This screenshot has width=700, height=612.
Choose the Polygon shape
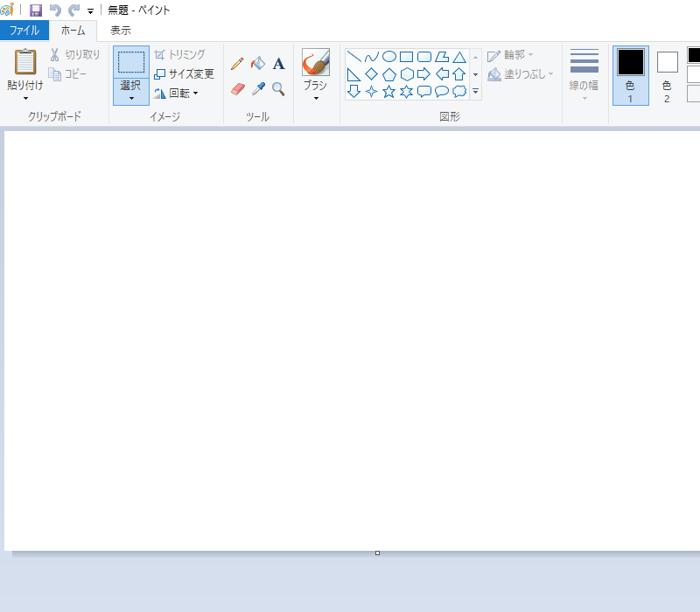(x=442, y=57)
